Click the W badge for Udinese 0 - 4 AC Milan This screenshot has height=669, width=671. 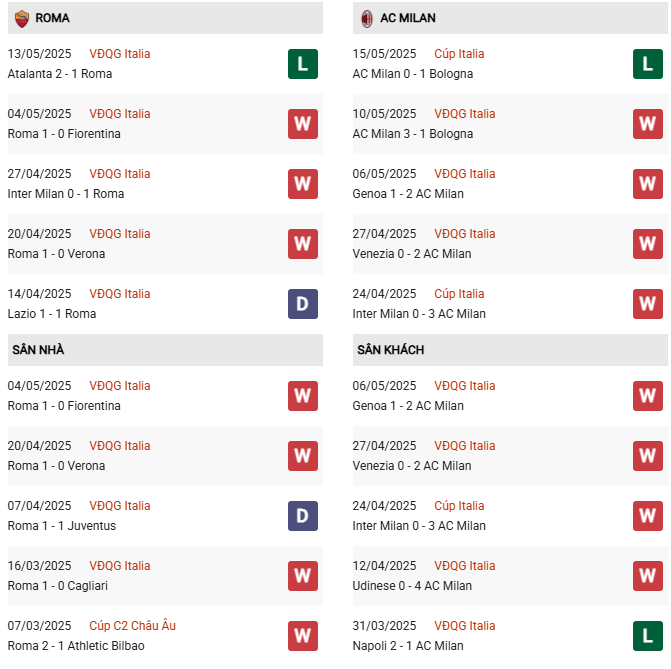click(x=647, y=576)
